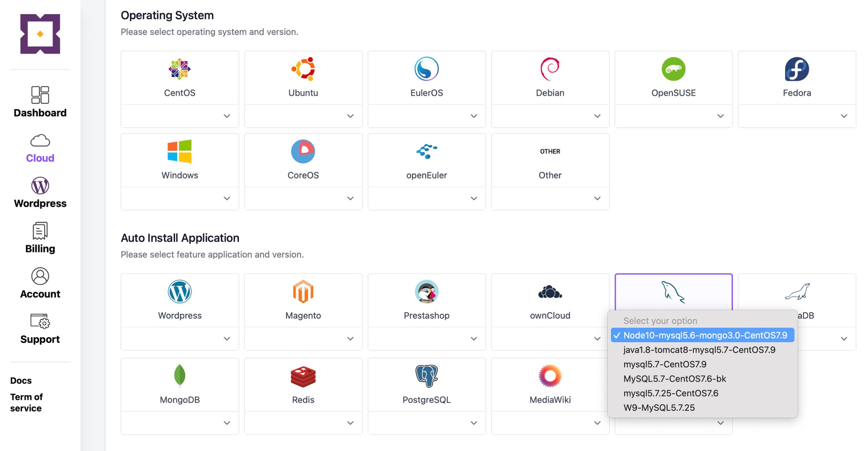
Task: Open the Term of service link
Action: (x=26, y=402)
